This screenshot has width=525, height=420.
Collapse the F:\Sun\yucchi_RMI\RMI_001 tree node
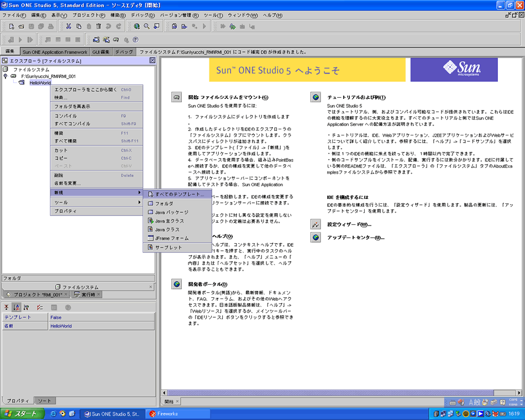6,76
